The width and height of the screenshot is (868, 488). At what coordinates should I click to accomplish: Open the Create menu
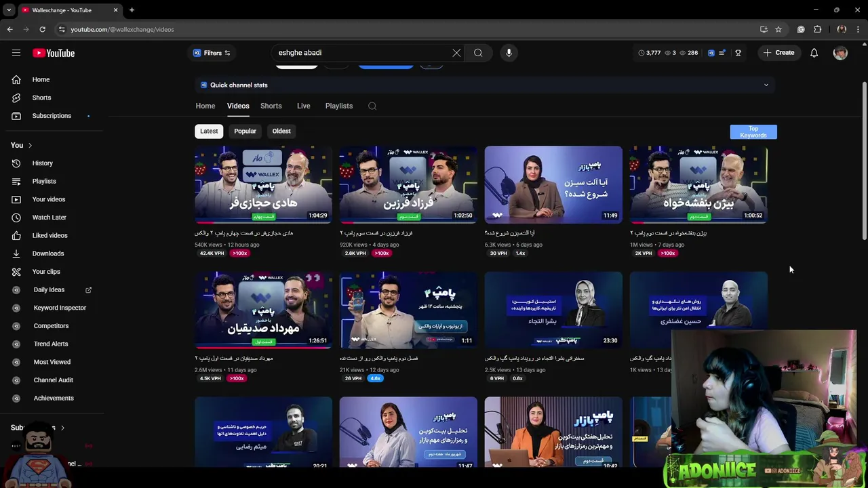[778, 53]
